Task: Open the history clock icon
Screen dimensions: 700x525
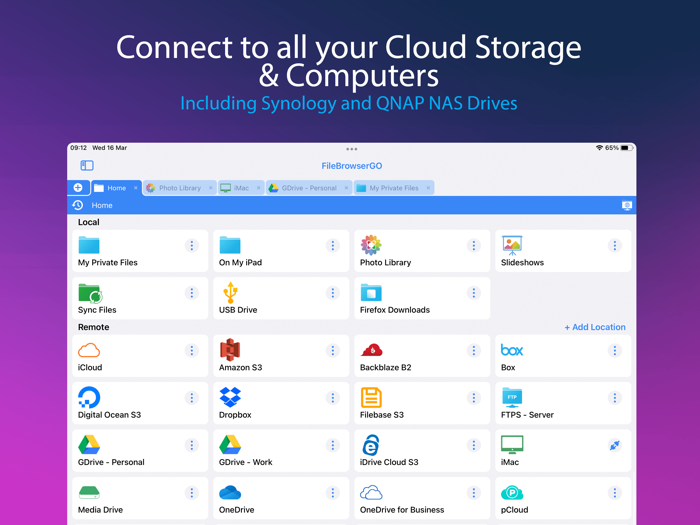Action: (x=78, y=205)
